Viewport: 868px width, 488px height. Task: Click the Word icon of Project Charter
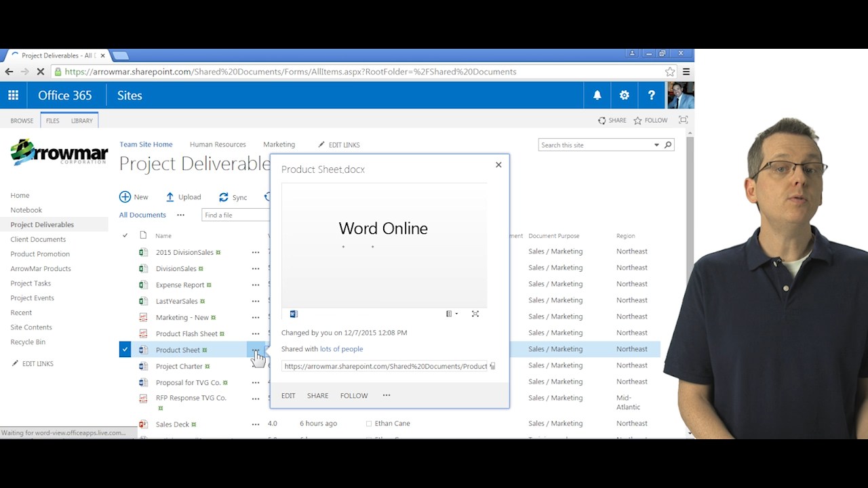[x=143, y=366]
